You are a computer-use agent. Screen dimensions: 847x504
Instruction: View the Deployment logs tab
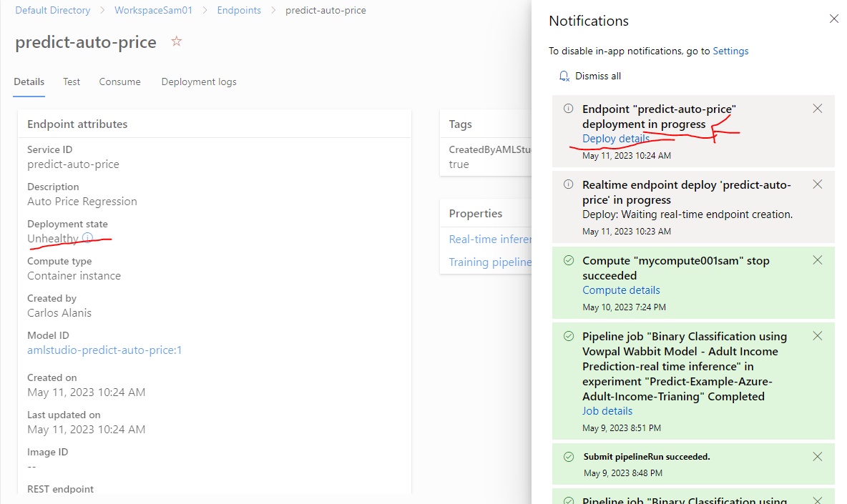[x=198, y=81]
